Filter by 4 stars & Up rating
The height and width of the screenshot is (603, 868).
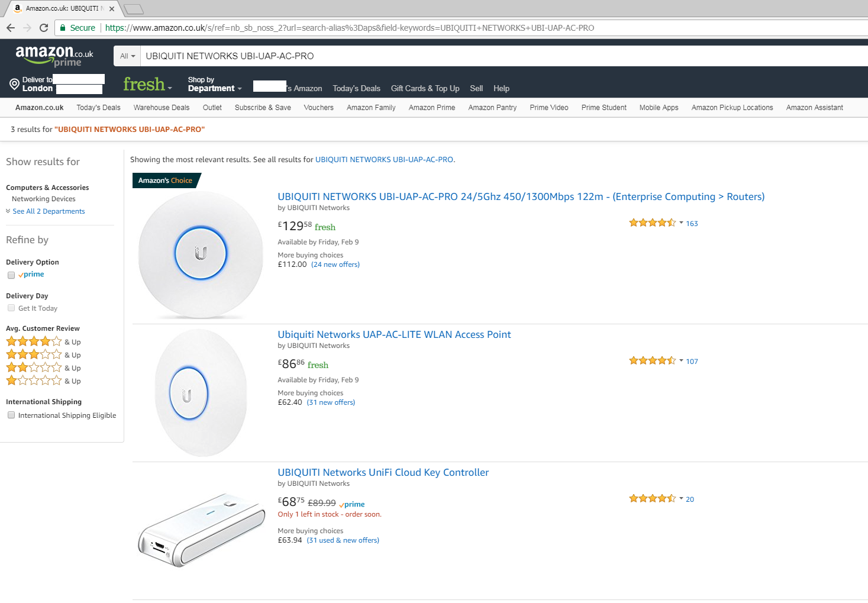pyautogui.click(x=43, y=341)
